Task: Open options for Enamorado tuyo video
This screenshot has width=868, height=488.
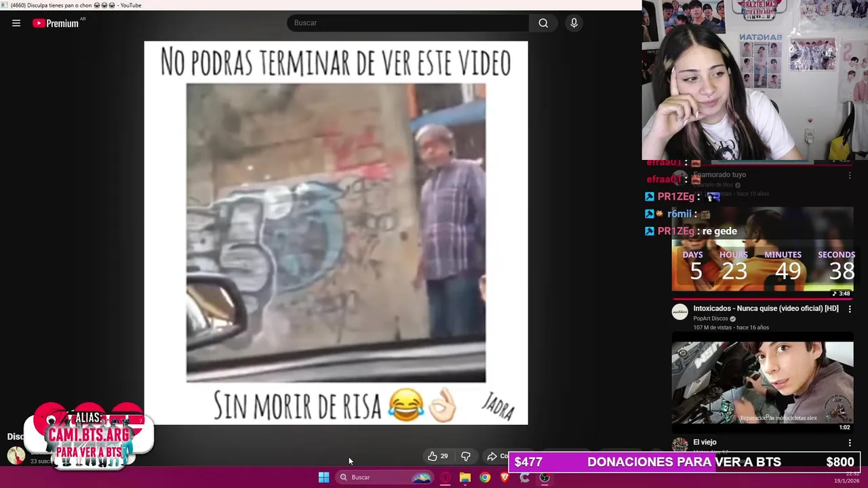Action: click(850, 176)
